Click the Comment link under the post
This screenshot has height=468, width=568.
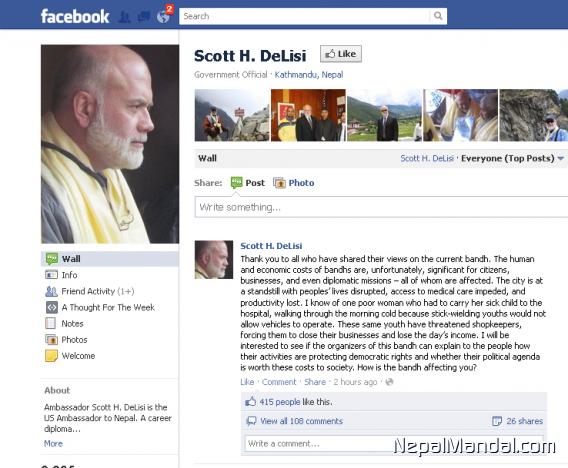click(x=279, y=382)
